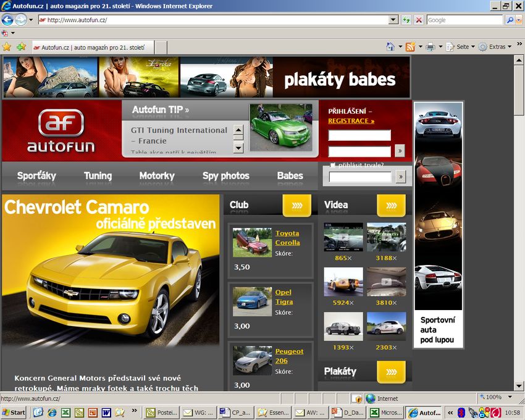Show hidden system tray icons with the chevron

click(x=450, y=413)
